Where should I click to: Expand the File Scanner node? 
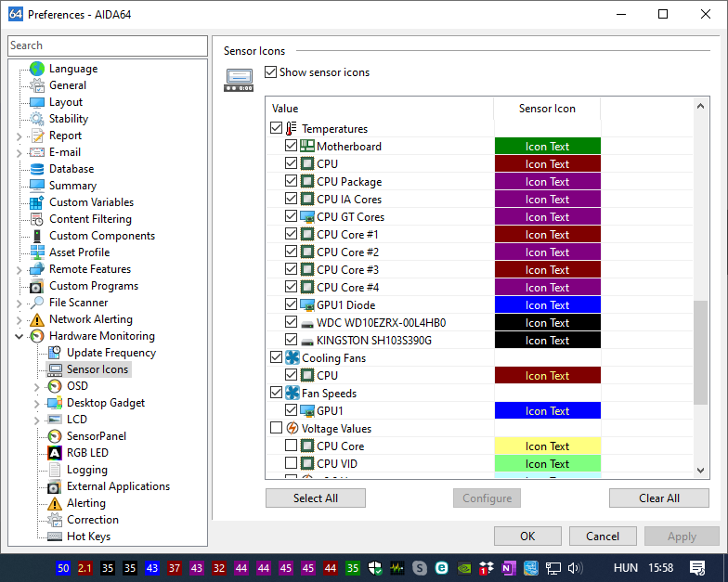click(x=19, y=304)
